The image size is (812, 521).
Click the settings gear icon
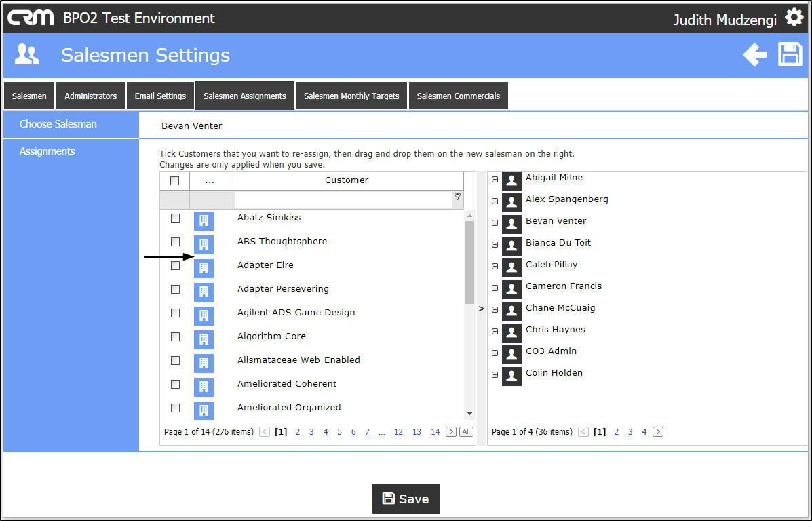[x=794, y=18]
